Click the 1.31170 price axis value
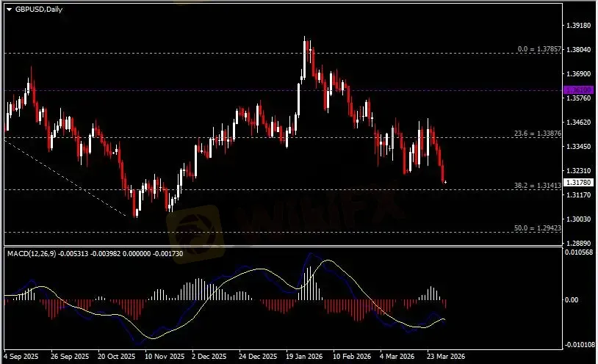 tap(579, 194)
